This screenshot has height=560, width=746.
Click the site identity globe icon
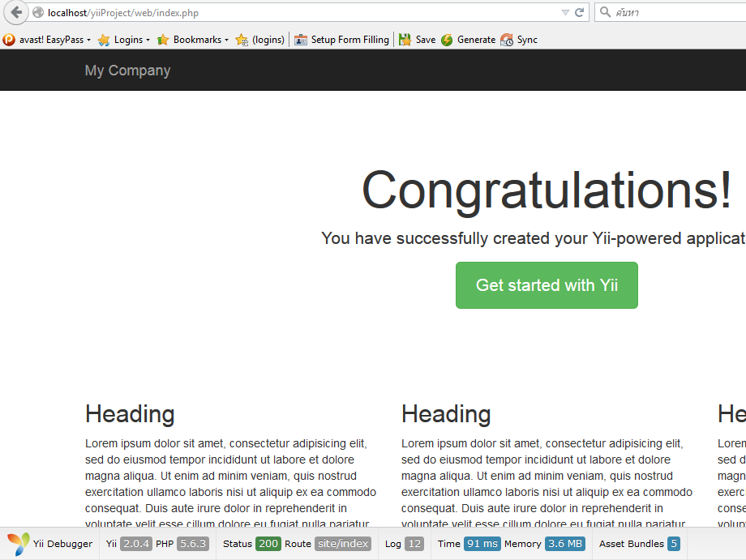pyautogui.click(x=38, y=12)
